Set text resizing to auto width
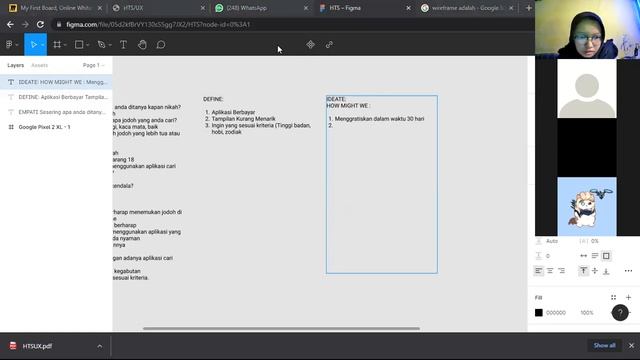This screenshot has height=360, width=640. point(584,256)
